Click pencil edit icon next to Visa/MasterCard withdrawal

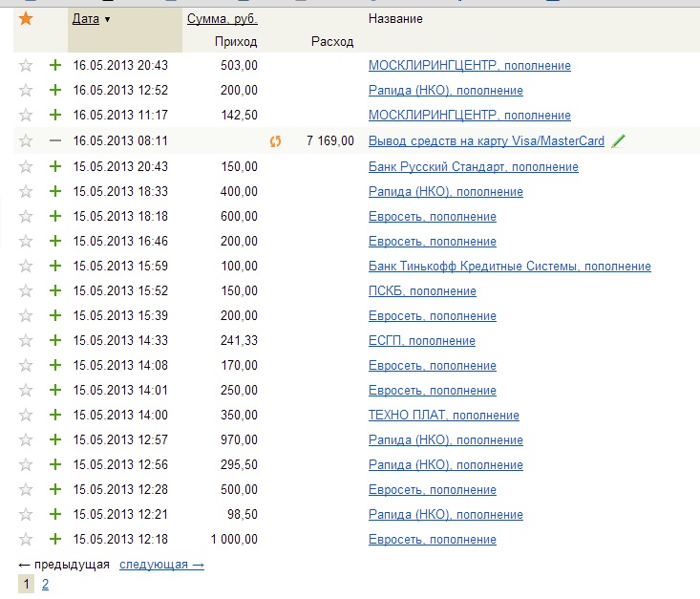point(619,141)
